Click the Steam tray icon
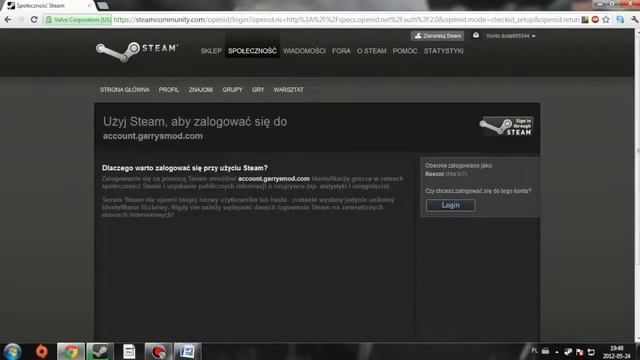The height and width of the screenshot is (360, 640). 568,351
